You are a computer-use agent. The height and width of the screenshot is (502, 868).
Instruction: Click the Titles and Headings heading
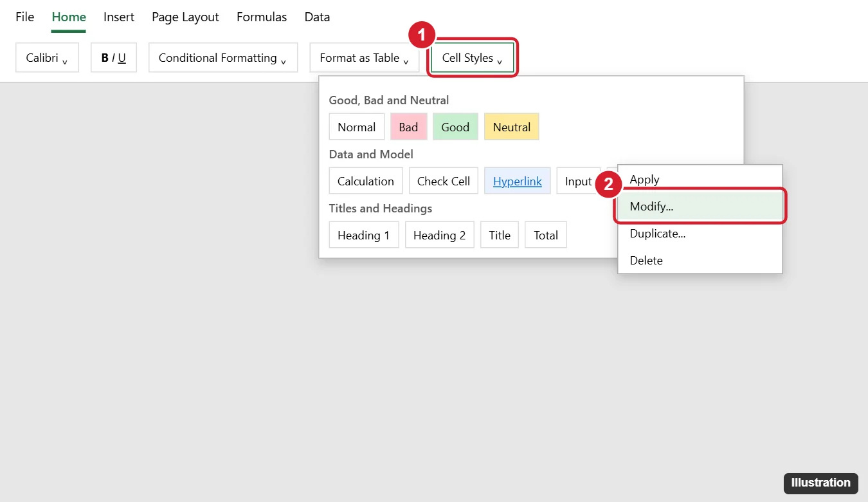point(381,209)
